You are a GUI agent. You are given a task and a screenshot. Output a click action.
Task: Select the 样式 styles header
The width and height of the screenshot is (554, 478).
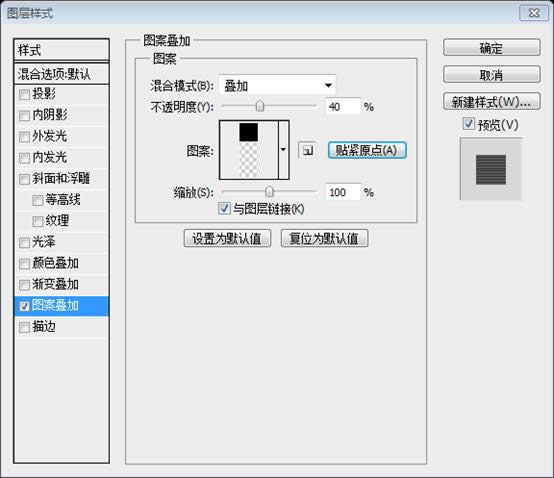point(61,50)
